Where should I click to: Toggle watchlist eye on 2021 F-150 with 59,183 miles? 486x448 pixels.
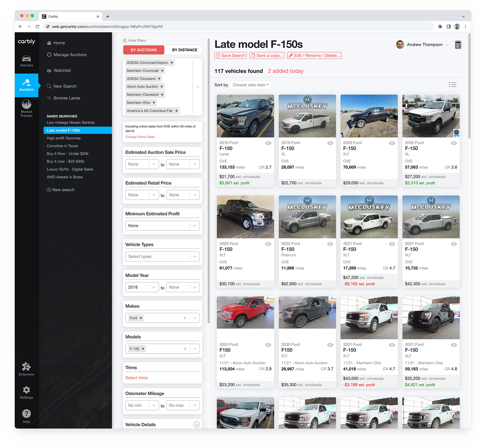[454, 345]
